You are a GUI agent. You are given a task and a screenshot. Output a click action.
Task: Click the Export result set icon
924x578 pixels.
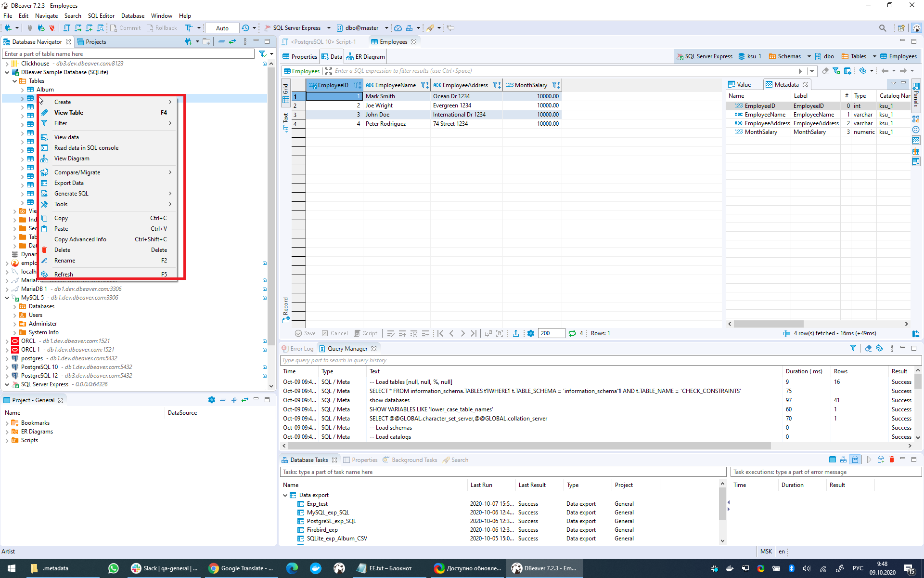(515, 333)
